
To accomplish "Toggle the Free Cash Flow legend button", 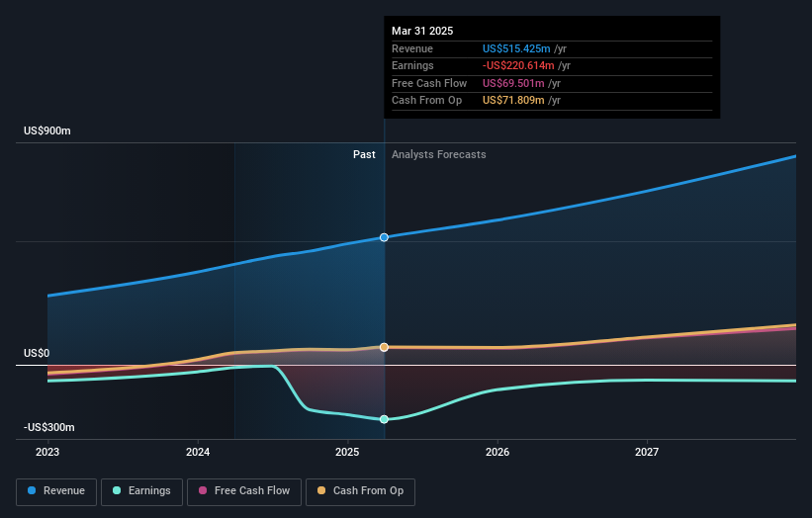I will point(244,491).
